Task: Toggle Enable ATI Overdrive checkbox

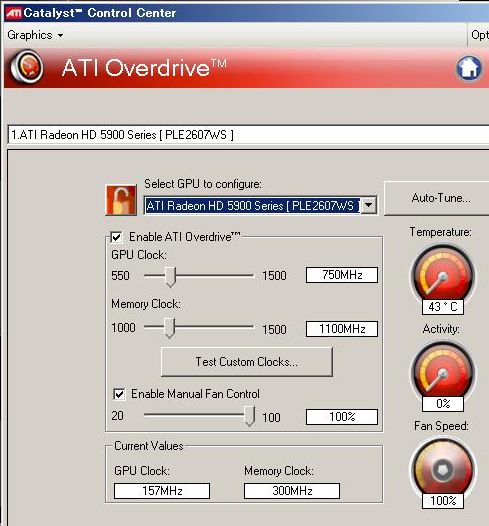Action: pyautogui.click(x=116, y=237)
